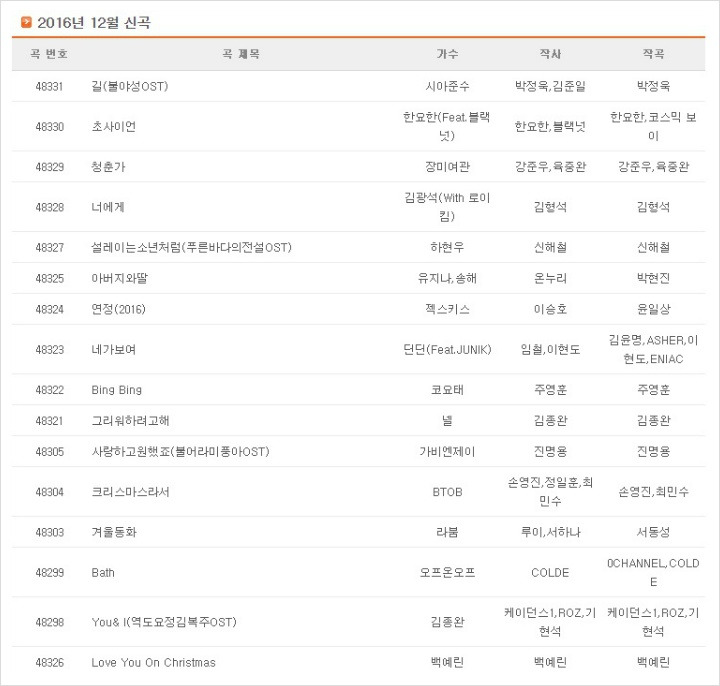This screenshot has height=686, width=720.
Task: Select the title '크리스마스라서'
Action: [x=130, y=492]
